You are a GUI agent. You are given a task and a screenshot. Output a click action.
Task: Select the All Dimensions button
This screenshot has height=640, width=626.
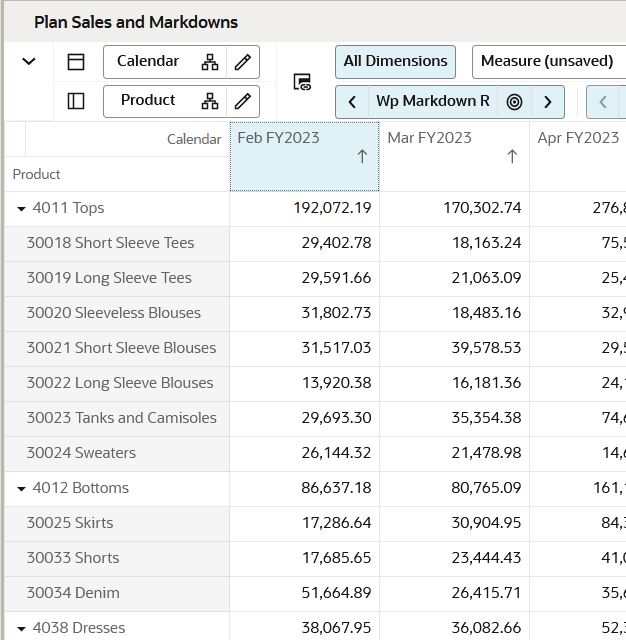(395, 62)
